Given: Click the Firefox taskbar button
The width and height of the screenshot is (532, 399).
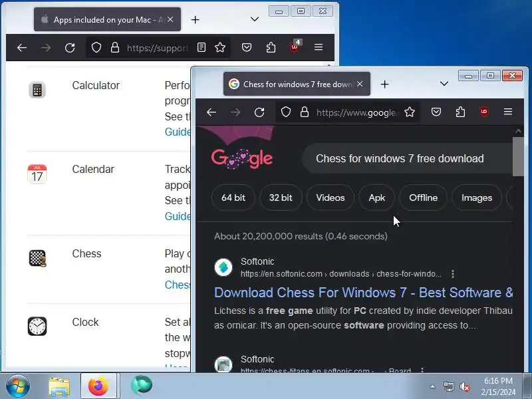Looking at the screenshot, I should click(98, 386).
